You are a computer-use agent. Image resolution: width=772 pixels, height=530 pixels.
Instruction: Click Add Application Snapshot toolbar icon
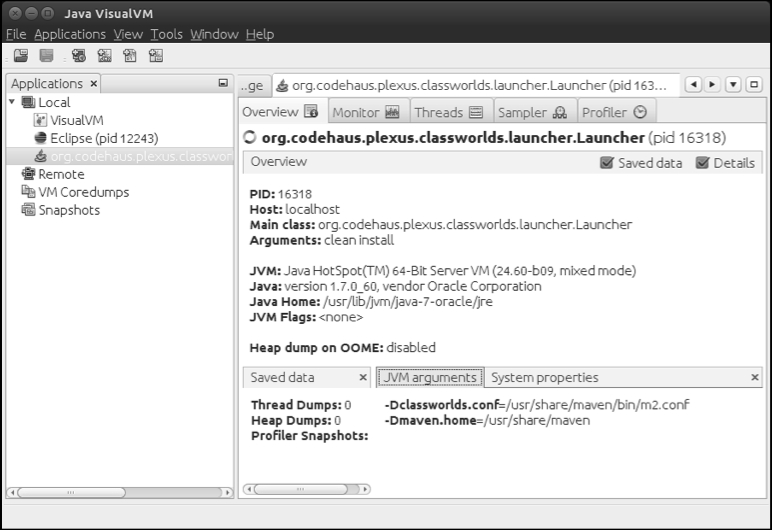tap(156, 56)
